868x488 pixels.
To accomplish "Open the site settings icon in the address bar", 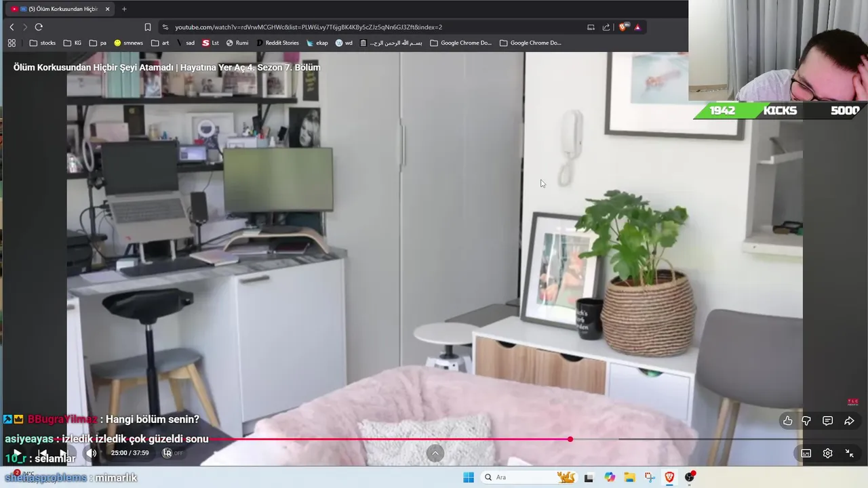I will 165,27.
